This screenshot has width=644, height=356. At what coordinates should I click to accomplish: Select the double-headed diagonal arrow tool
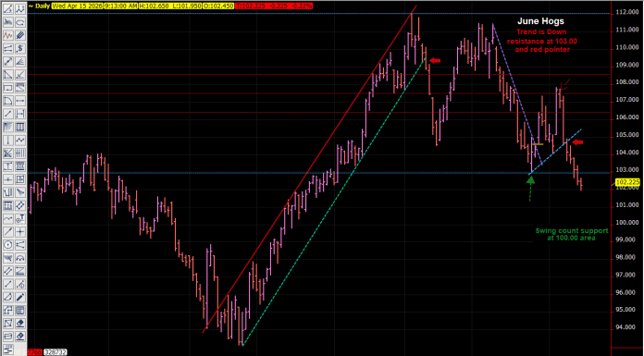[x=7, y=62]
